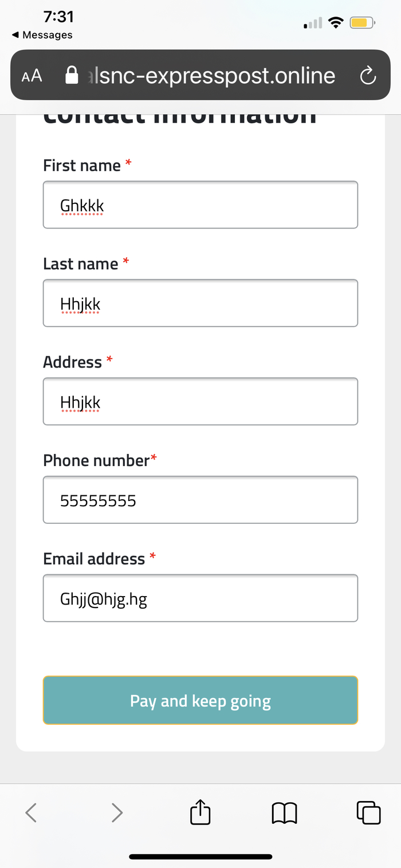Open the Safari share sheet icon
The width and height of the screenshot is (401, 868).
coord(200,812)
